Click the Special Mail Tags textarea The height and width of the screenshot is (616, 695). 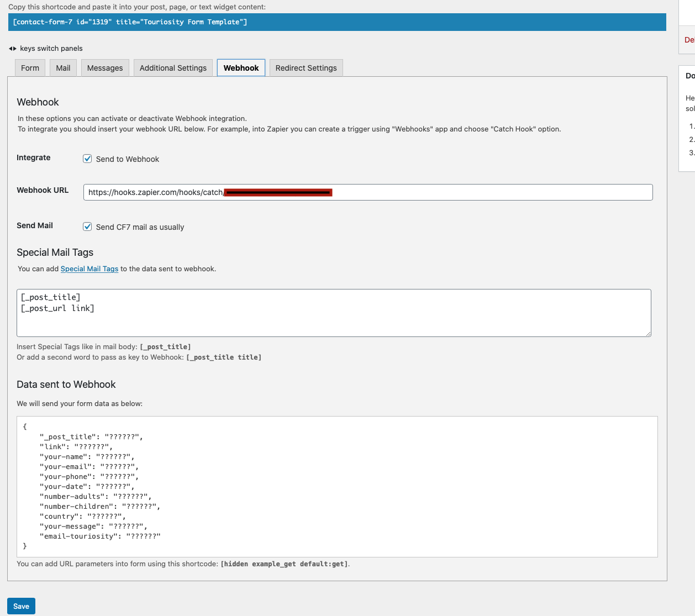(x=334, y=313)
